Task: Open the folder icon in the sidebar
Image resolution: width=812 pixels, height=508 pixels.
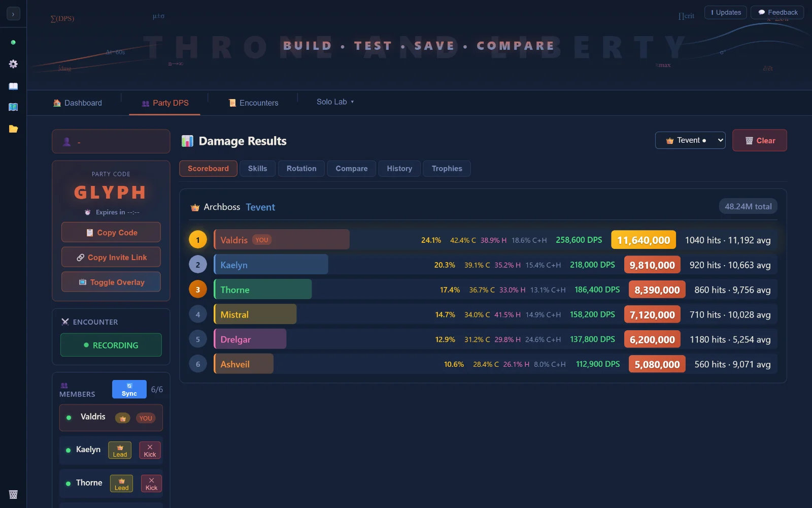Action: 13,129
